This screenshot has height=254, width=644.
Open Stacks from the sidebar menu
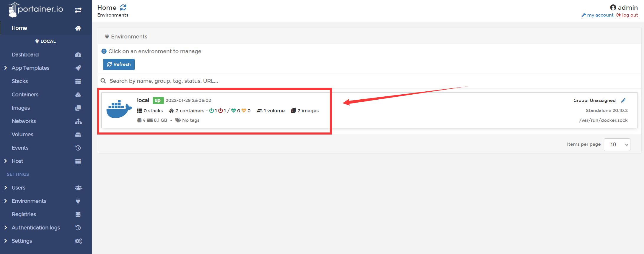20,81
